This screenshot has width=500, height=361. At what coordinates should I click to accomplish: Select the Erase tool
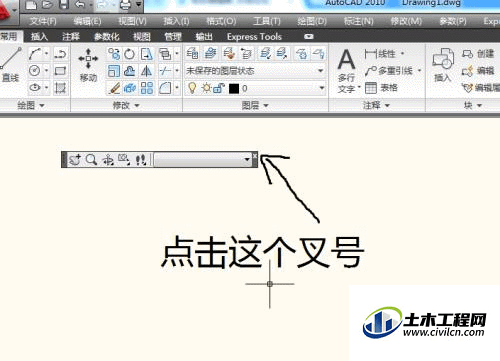(x=114, y=88)
